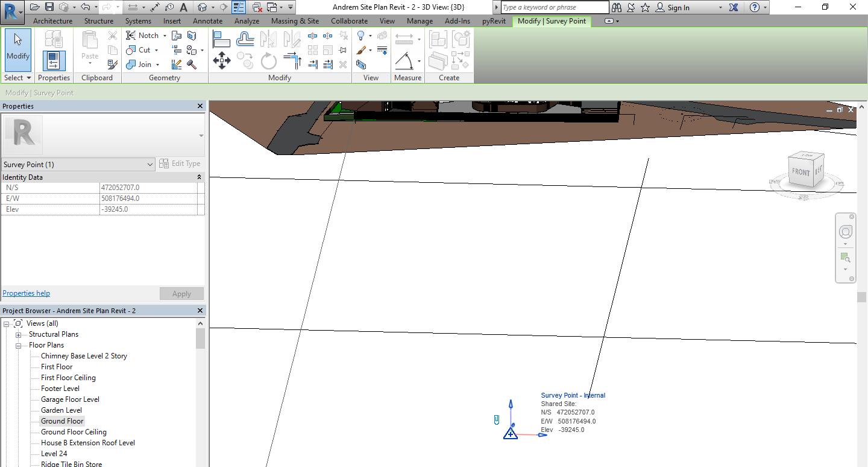
Task: Open the pyRevit tab
Action: pyautogui.click(x=494, y=21)
